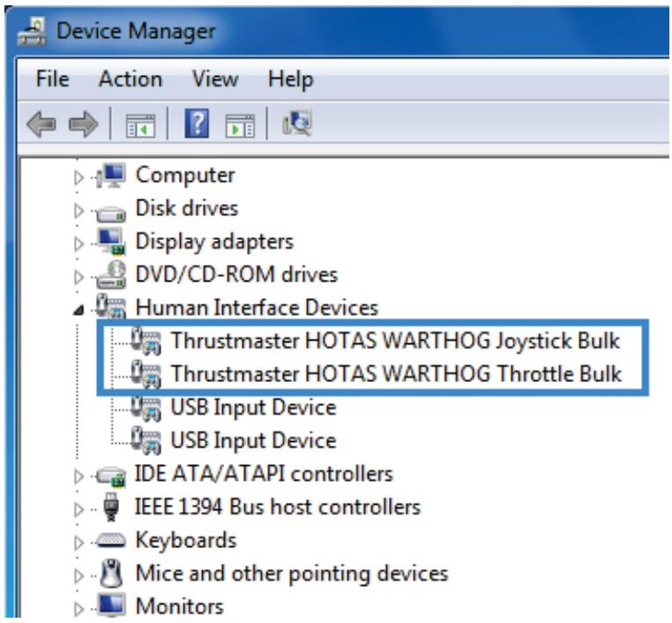Click Show/Hide Console Tree toolbar icon
The image size is (672, 623).
(x=140, y=125)
